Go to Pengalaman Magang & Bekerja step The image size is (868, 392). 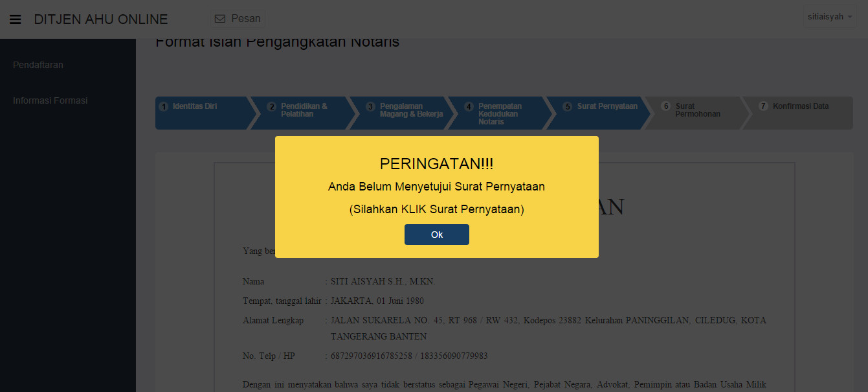411,110
